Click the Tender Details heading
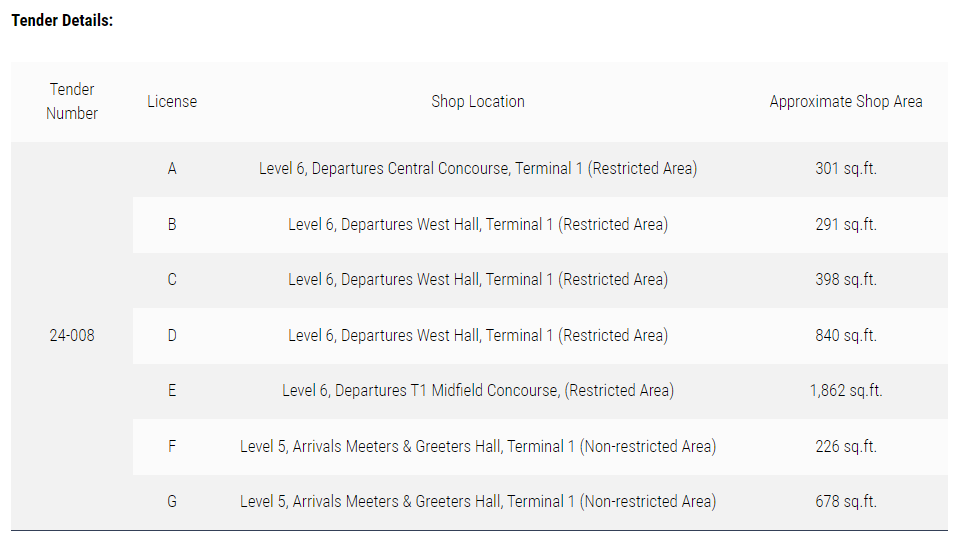Viewport: 962px width, 537px height. tap(62, 20)
